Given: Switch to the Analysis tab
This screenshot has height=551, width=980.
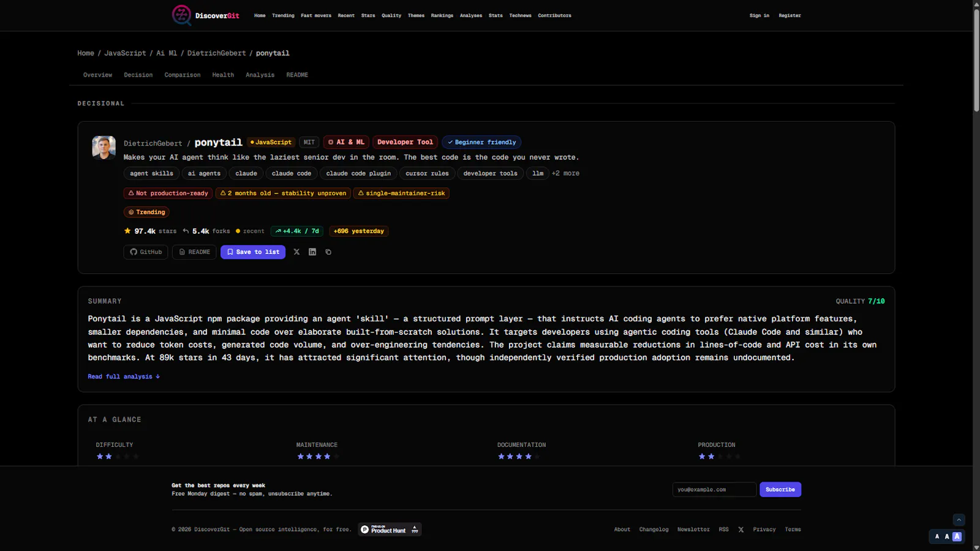Looking at the screenshot, I should click(260, 75).
